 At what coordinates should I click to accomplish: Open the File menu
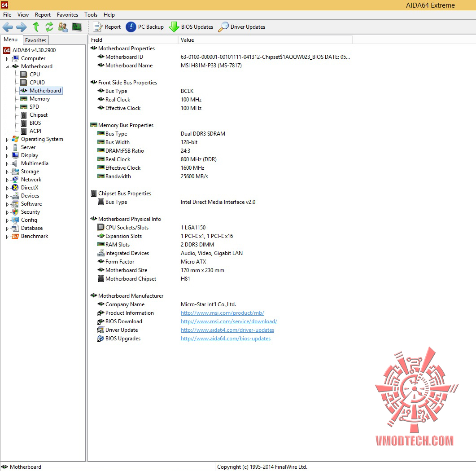(x=7, y=14)
